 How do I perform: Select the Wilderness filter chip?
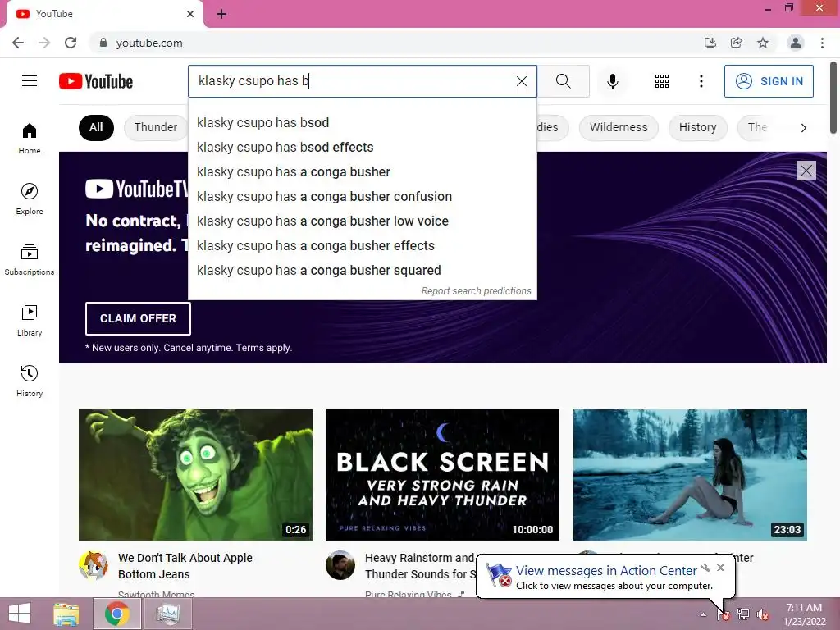(x=619, y=127)
